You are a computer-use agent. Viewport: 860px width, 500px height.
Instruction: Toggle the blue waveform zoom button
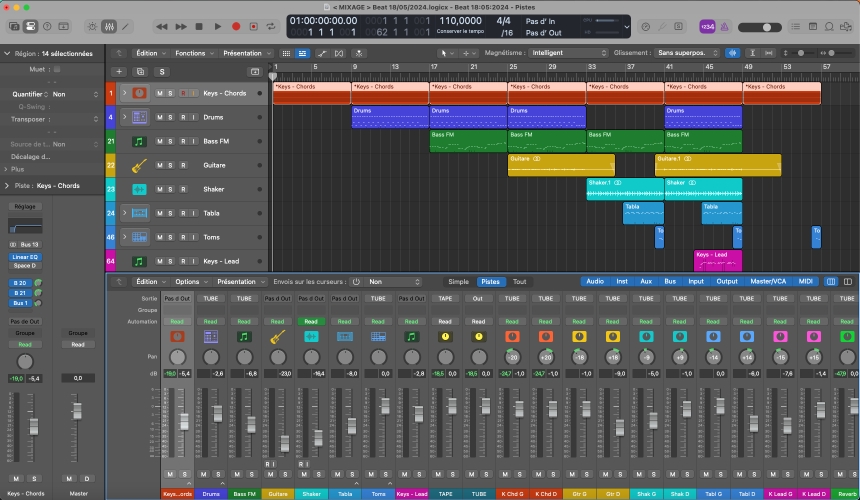(x=733, y=53)
